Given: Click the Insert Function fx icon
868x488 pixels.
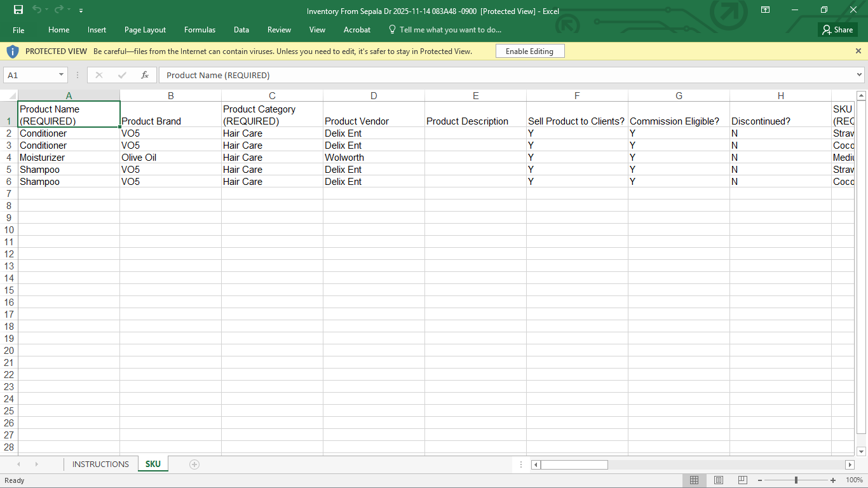Looking at the screenshot, I should point(145,75).
